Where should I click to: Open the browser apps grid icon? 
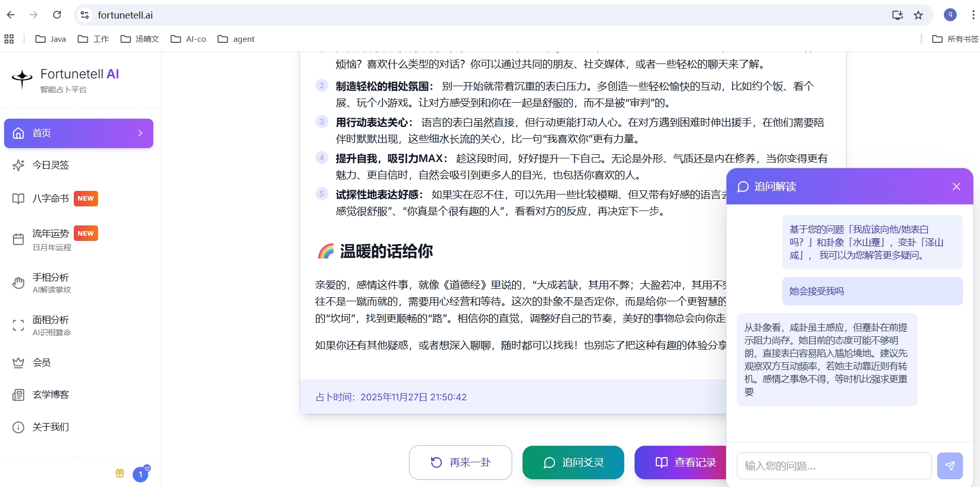point(9,39)
